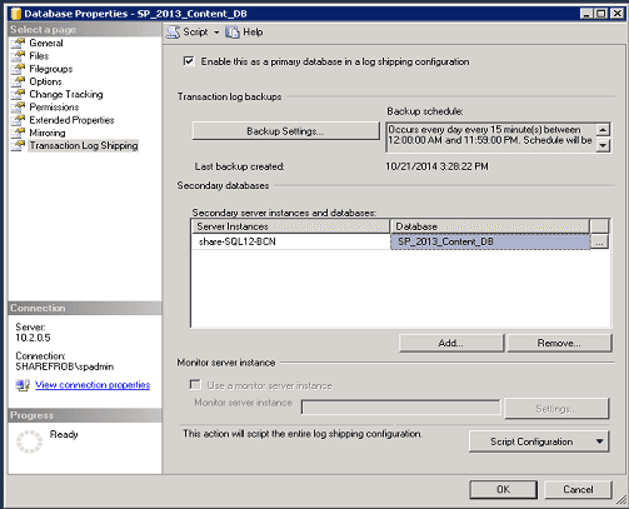
Task: Click the Script toolbar label
Action: tap(195, 32)
